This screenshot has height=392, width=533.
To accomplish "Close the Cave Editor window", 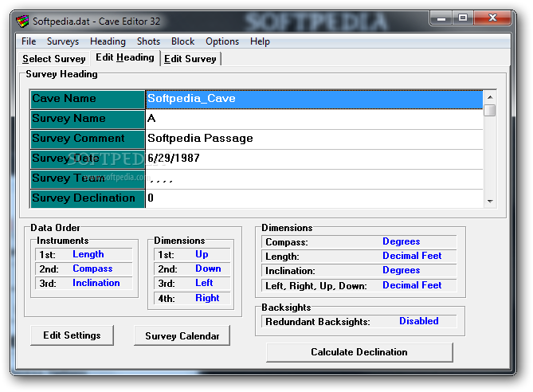I will pyautogui.click(x=492, y=18).
